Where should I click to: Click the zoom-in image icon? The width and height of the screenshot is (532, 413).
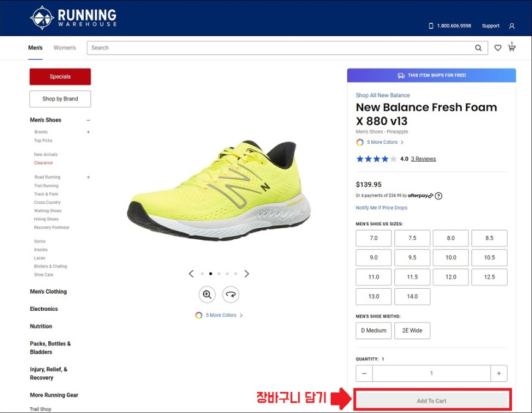pos(207,294)
